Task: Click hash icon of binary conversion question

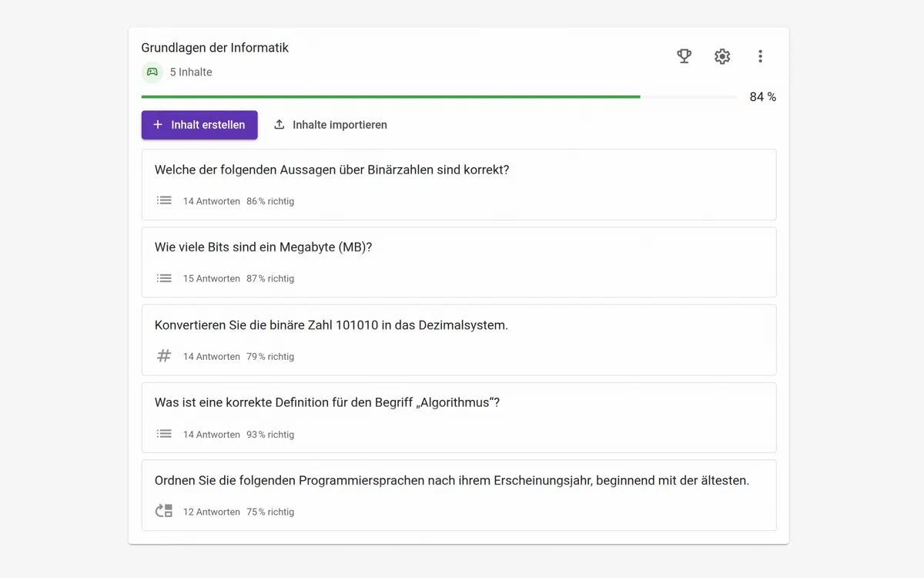Action: 164,356
